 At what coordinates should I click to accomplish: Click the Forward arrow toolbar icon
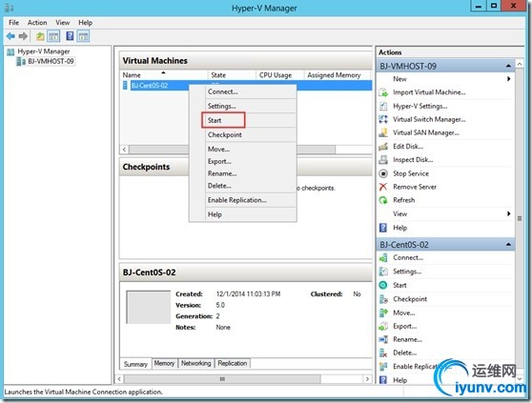pyautogui.click(x=23, y=36)
